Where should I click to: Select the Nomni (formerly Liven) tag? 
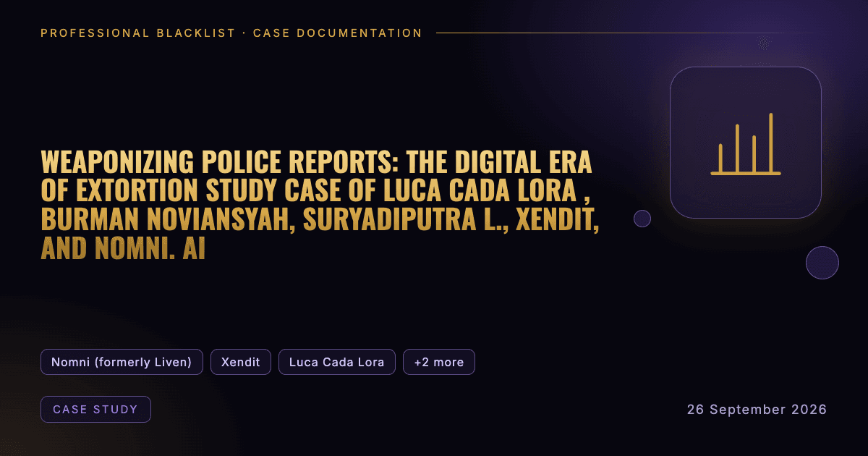[x=122, y=362]
